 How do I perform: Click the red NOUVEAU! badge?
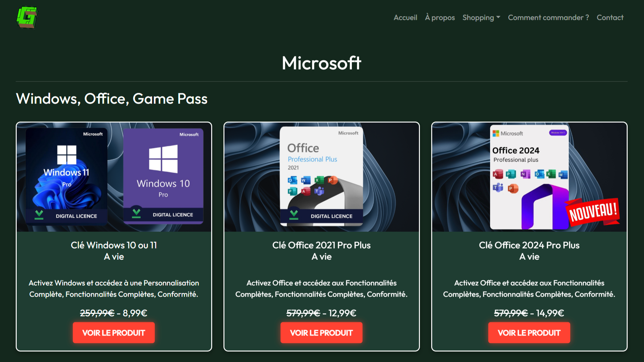[593, 212]
